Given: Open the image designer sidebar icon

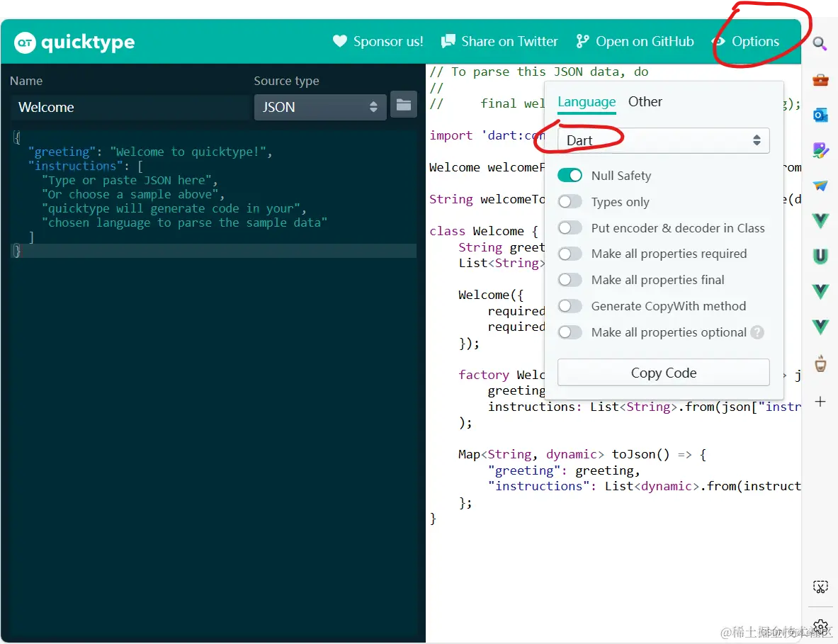Looking at the screenshot, I should [820, 150].
